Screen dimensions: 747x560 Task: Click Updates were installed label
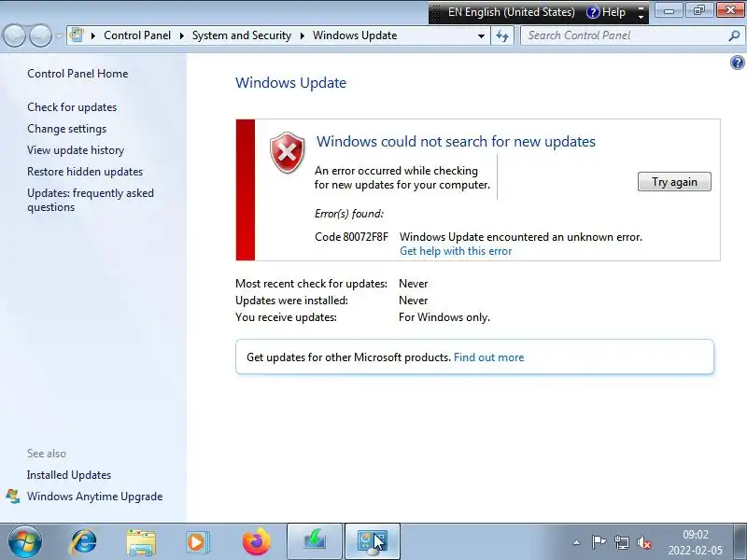pos(291,301)
